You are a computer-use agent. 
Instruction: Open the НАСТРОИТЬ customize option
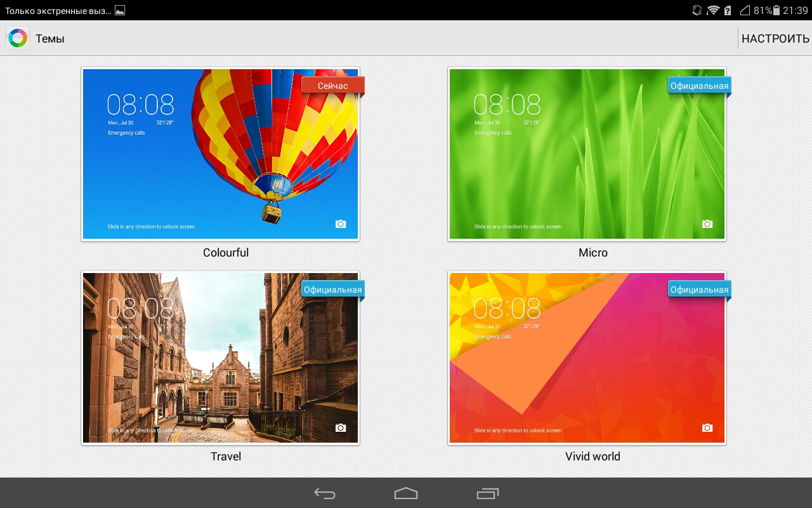click(775, 39)
